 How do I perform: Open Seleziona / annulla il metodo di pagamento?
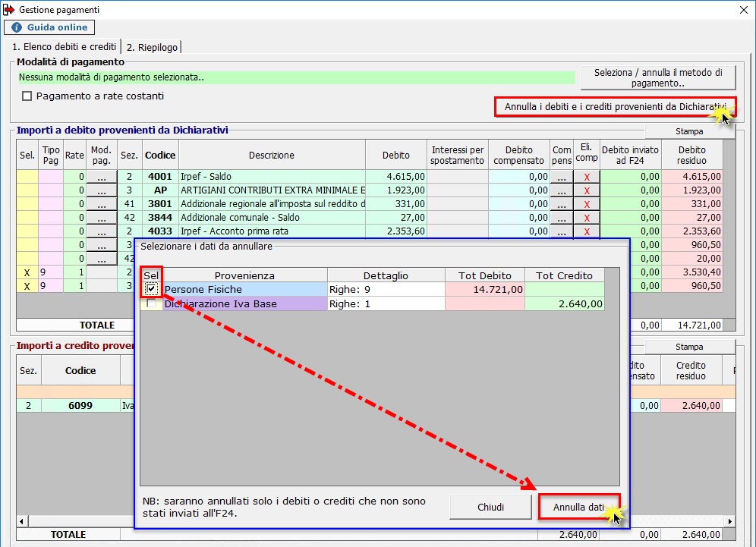[658, 77]
